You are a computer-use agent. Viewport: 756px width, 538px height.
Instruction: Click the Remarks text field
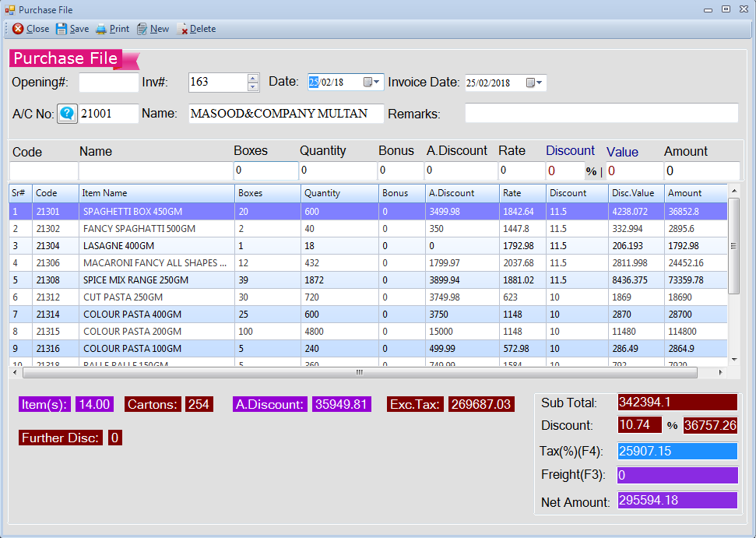601,114
